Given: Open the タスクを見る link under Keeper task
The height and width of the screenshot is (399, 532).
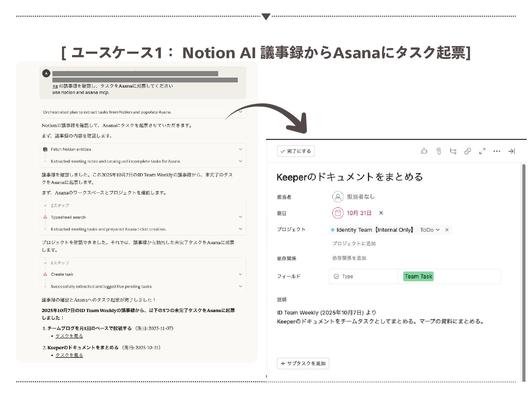Looking at the screenshot, I should click(69, 355).
